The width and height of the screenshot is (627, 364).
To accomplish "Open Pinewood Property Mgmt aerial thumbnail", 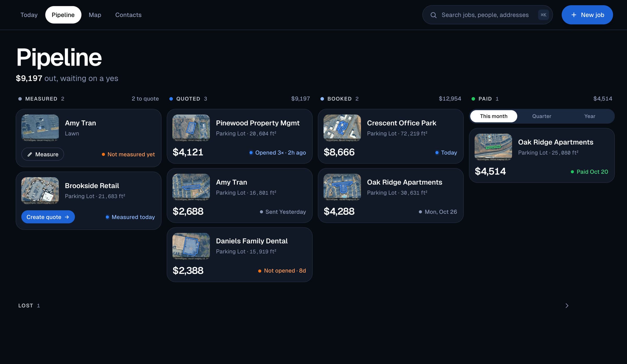I will point(191,128).
